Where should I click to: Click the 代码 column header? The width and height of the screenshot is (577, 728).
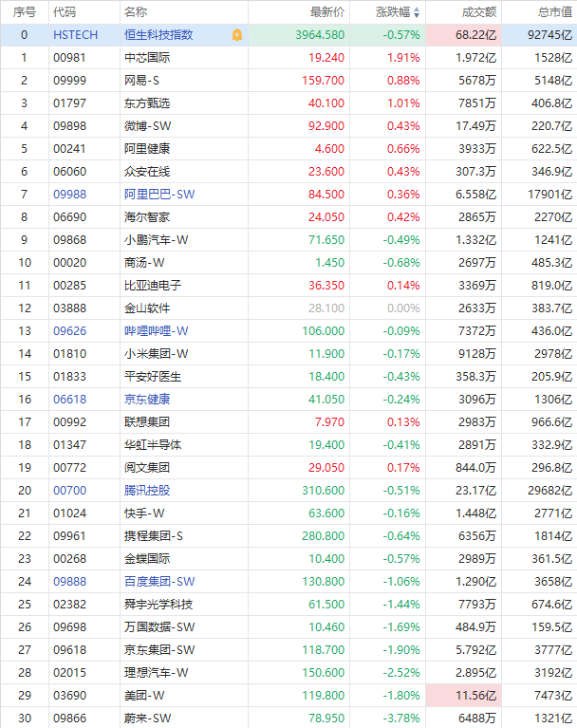pos(65,12)
